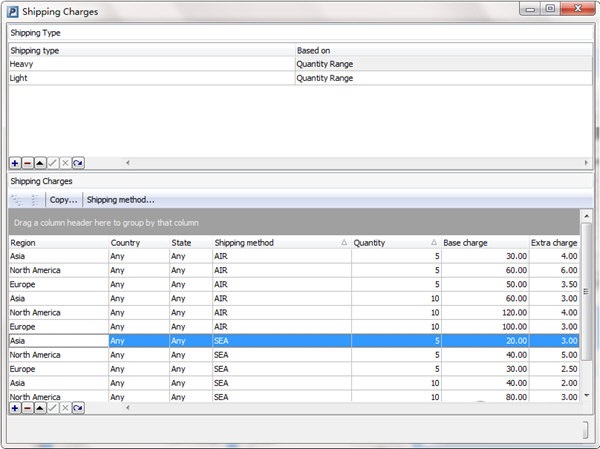Sort by the Shipping method column header
Screen dimensions: 600x449
tap(282, 243)
